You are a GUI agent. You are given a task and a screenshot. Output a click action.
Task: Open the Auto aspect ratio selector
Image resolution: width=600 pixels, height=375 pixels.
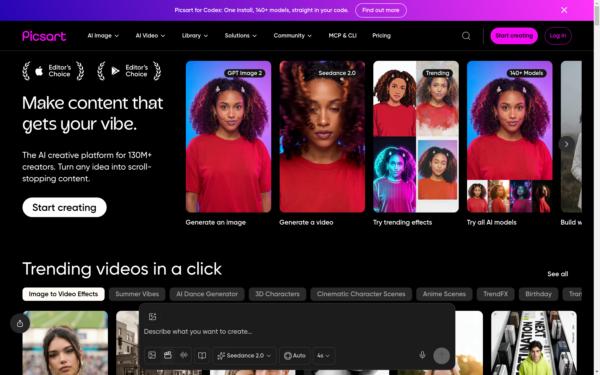tap(295, 355)
